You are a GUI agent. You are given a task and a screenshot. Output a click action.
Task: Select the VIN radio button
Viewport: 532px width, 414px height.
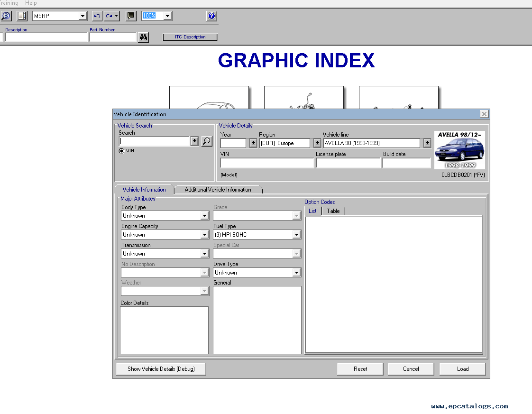(121, 151)
